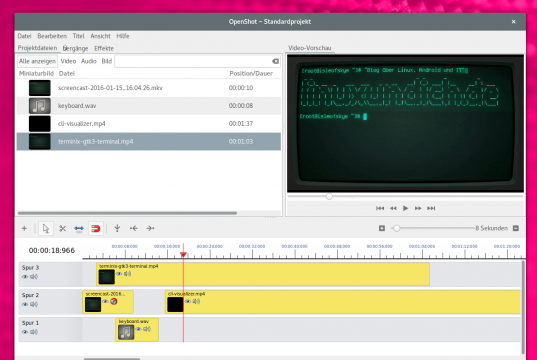Screen dimensions: 537x360
Task: Toggle eye on keyboard.wav clip
Action: [138, 329]
